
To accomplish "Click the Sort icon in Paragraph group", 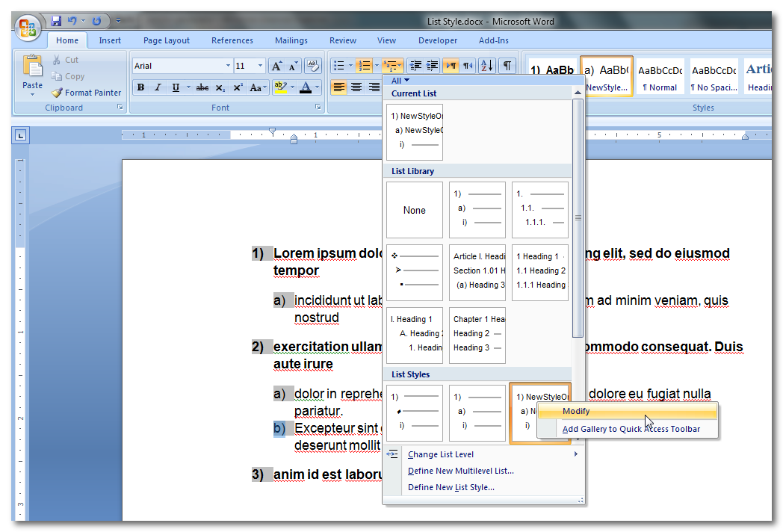I will 486,66.
